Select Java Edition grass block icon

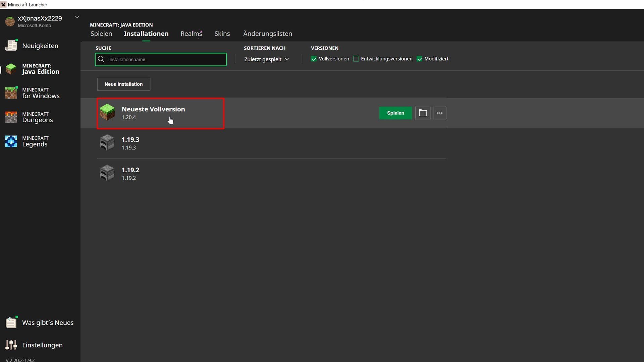pos(11,69)
